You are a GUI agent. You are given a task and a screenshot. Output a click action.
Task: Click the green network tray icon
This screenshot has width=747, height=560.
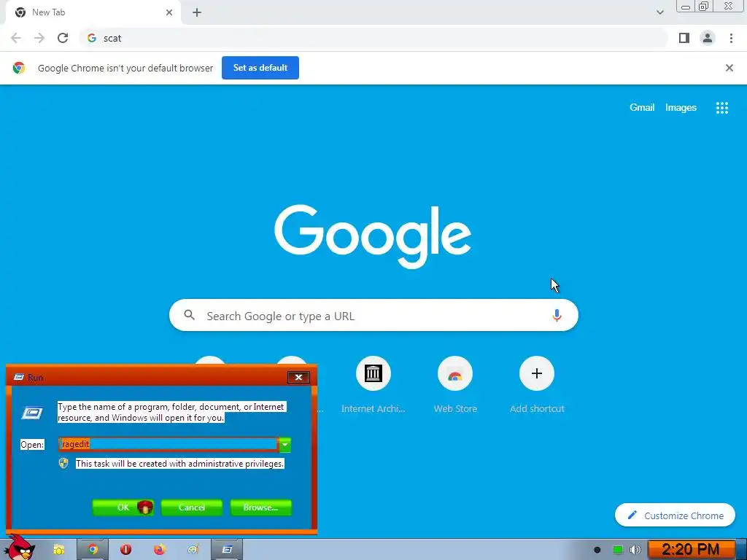(617, 550)
